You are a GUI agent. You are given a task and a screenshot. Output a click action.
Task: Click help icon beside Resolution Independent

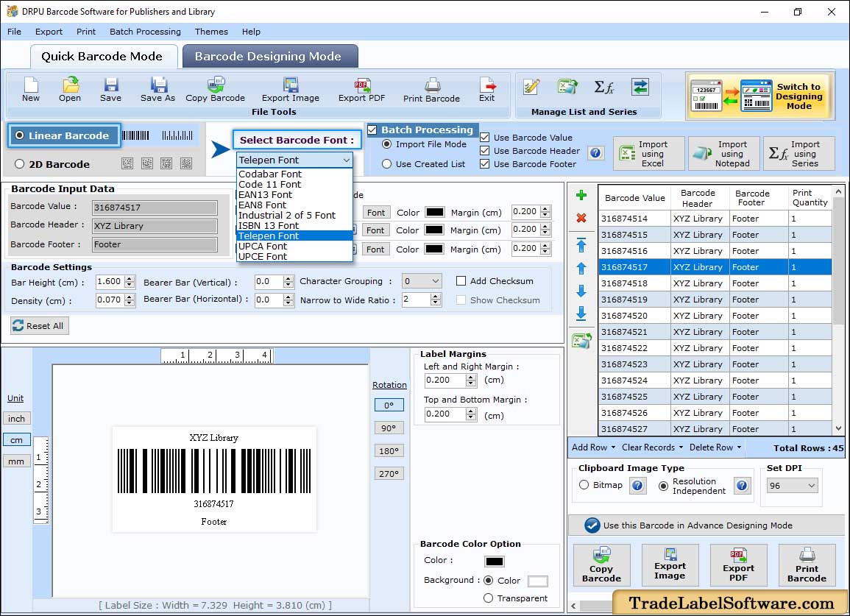click(742, 486)
